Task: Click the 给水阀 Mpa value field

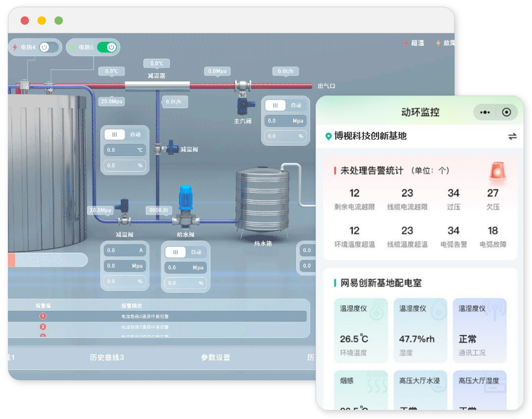Action: pyautogui.click(x=185, y=267)
